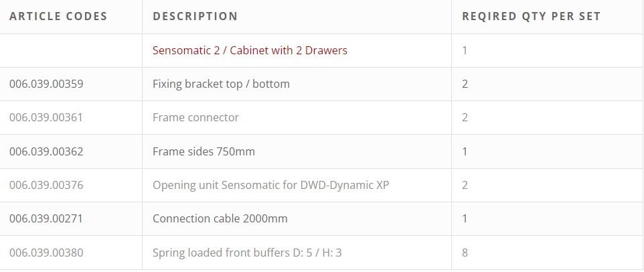Click the Opening unit Sensomatic for DWD-Dynamic XP text
The width and height of the screenshot is (644, 272).
[270, 185]
